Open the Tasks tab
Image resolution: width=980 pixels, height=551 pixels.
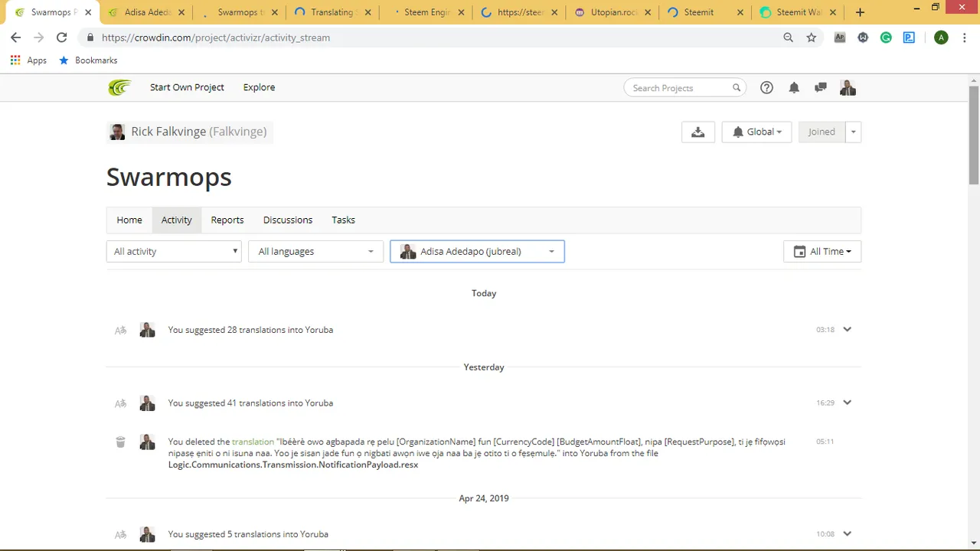tap(343, 220)
